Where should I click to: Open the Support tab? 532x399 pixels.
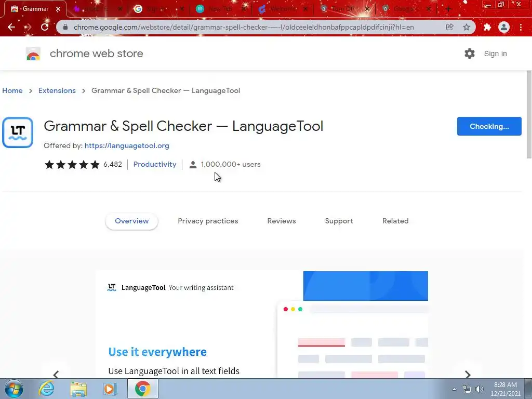[x=339, y=221]
